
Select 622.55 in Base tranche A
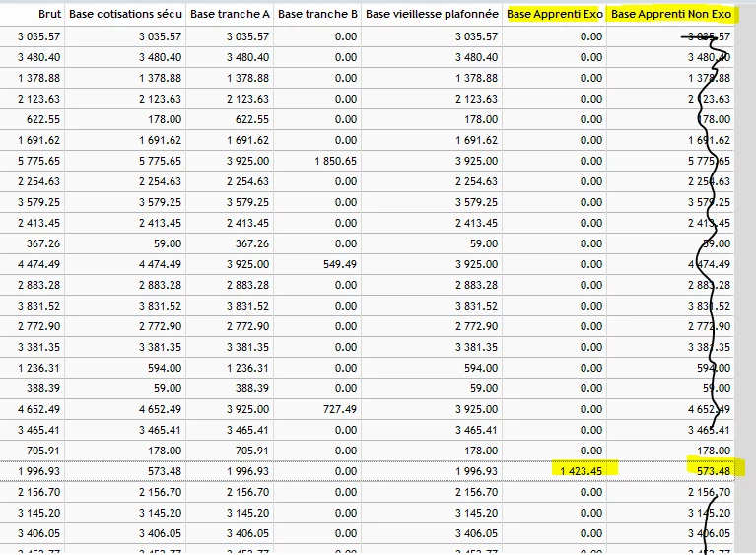tap(252, 120)
